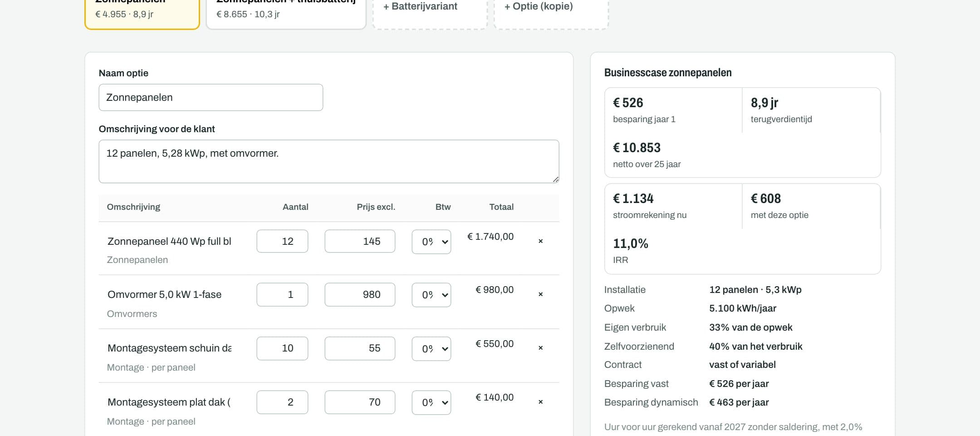Click 12 panelen · 5,3 kWp installatie value
This screenshot has width=980, height=436.
pyautogui.click(x=755, y=290)
